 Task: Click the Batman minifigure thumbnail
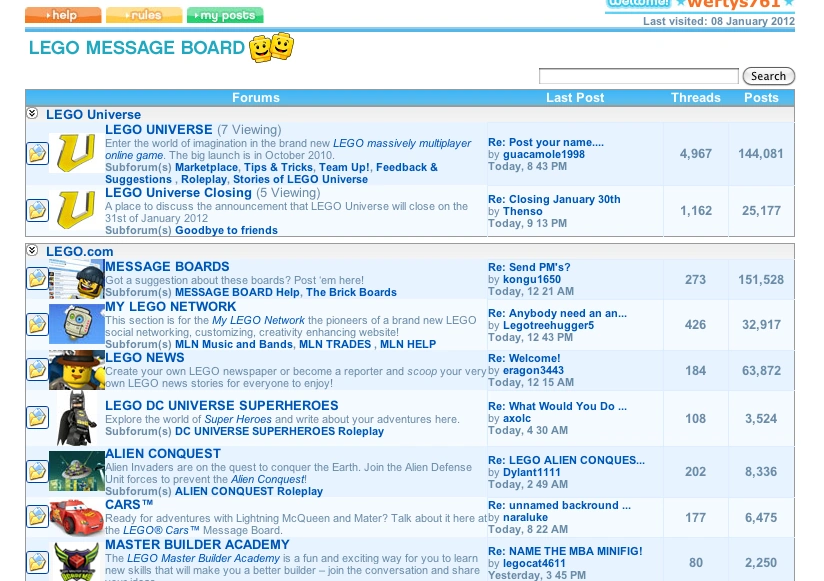77,418
